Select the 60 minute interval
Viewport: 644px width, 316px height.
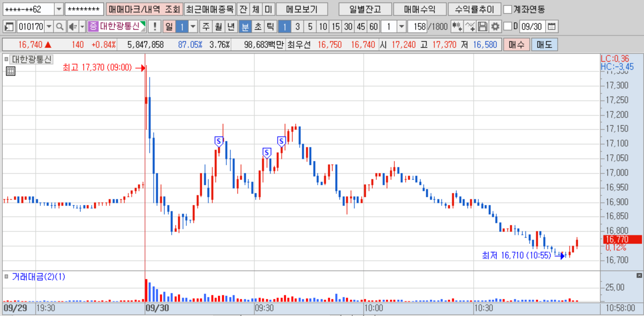click(374, 27)
